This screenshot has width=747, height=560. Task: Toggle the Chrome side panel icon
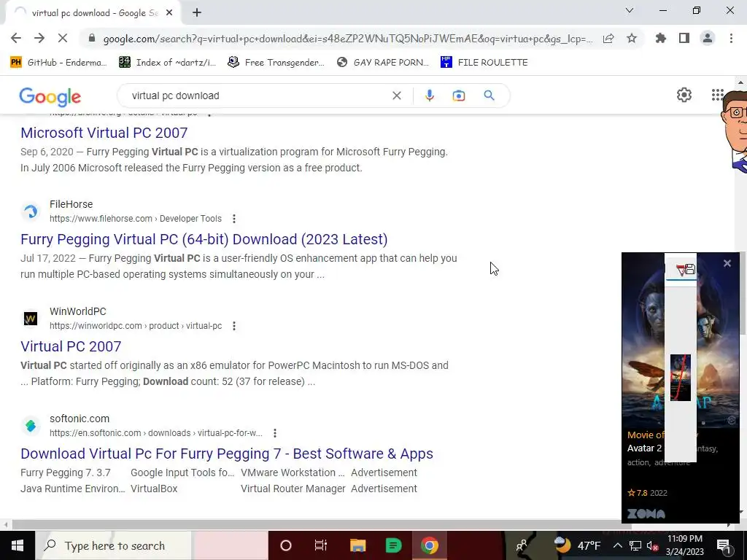684,39
